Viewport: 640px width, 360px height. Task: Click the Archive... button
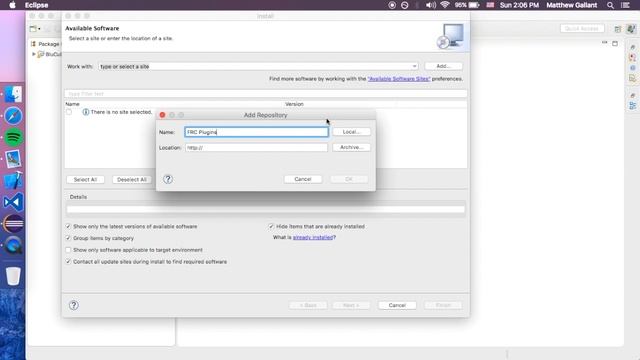[x=351, y=147]
